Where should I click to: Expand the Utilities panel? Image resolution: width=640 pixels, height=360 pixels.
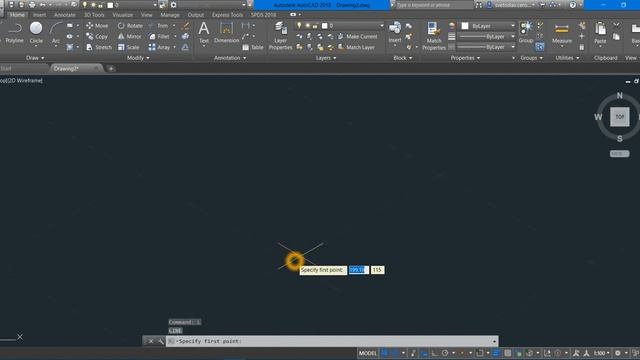[x=567, y=58]
